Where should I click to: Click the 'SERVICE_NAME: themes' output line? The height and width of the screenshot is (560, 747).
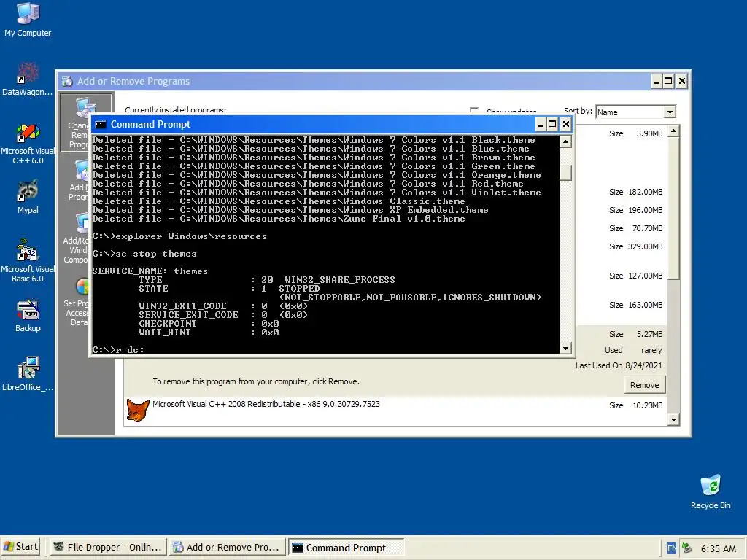150,271
